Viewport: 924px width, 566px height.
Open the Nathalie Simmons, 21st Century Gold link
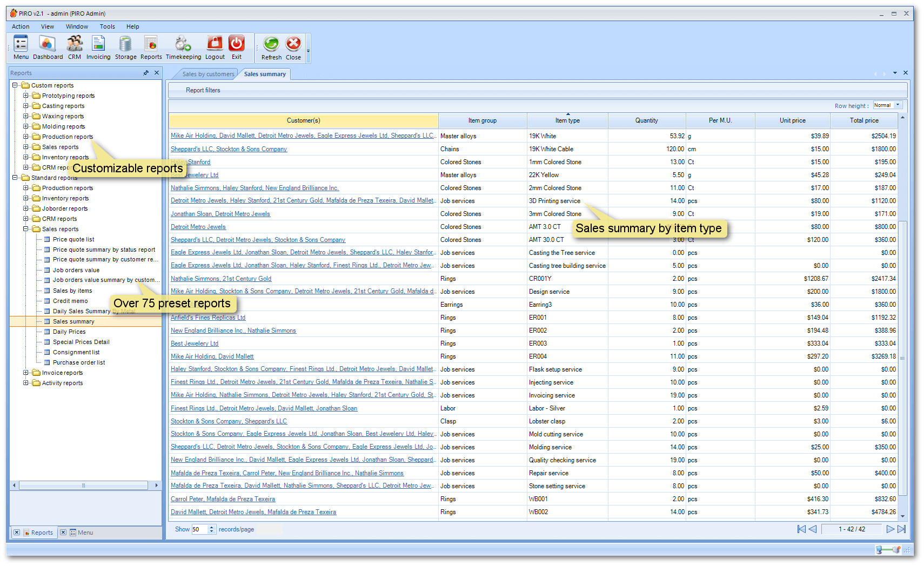221,279
